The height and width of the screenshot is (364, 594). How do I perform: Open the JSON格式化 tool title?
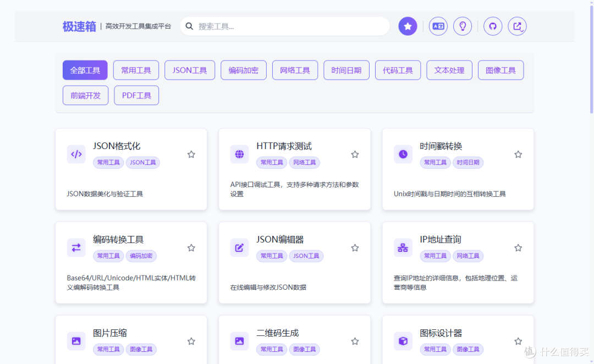(117, 146)
